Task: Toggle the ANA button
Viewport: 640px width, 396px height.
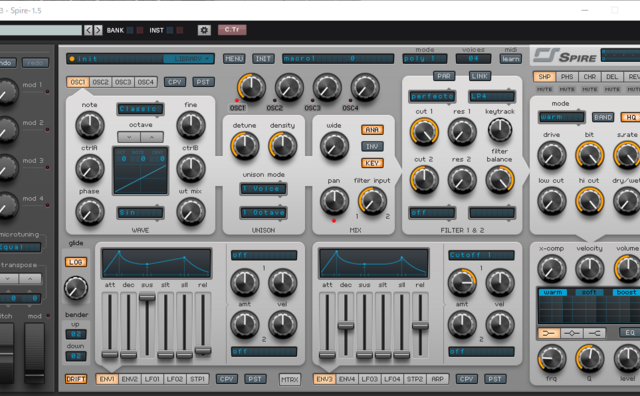Action: pyautogui.click(x=372, y=130)
